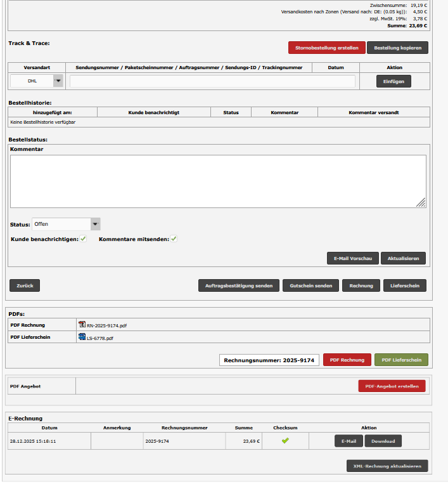Image resolution: width=448 pixels, height=484 pixels.
Task: Send Auftragsbestätigung to the customer
Action: tap(238, 285)
